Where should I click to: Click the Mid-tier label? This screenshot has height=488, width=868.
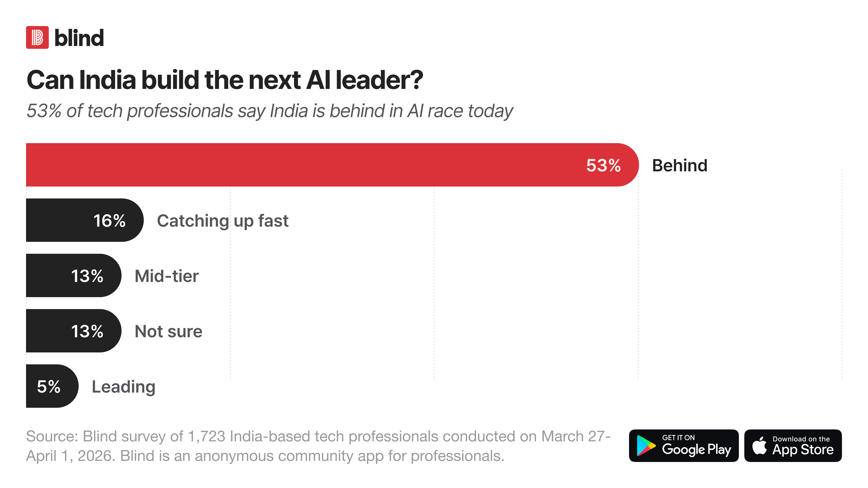coord(167,276)
